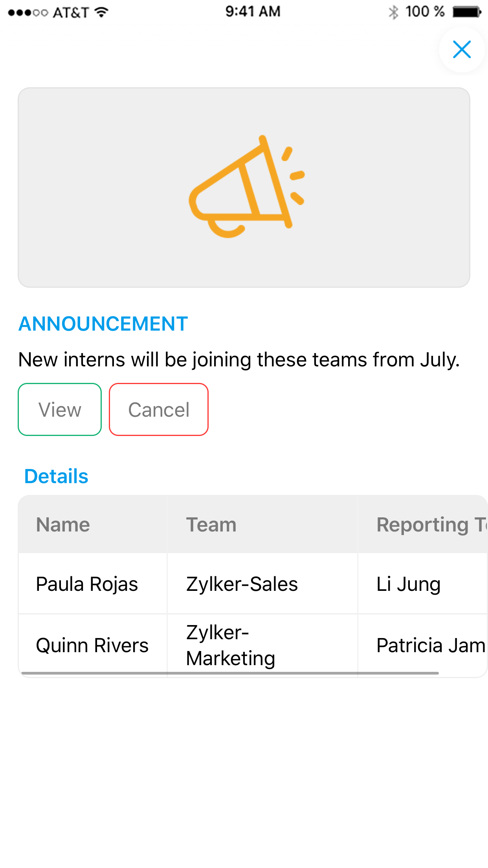
Task: Tap the ANNOUNCEMENT heading
Action: click(103, 324)
